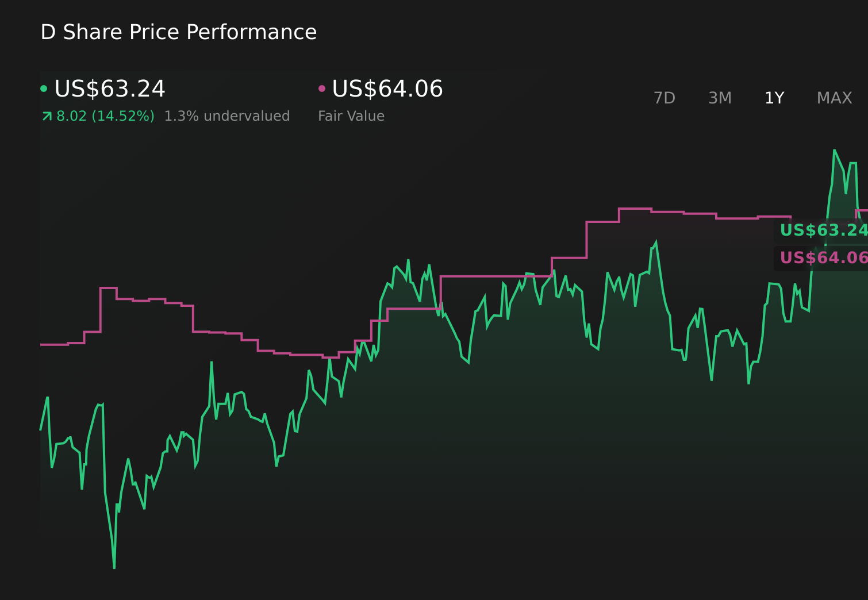Click the US$64.06 fair value tag on the chart edge
Viewport: 868px width, 600px height.
coord(823,257)
